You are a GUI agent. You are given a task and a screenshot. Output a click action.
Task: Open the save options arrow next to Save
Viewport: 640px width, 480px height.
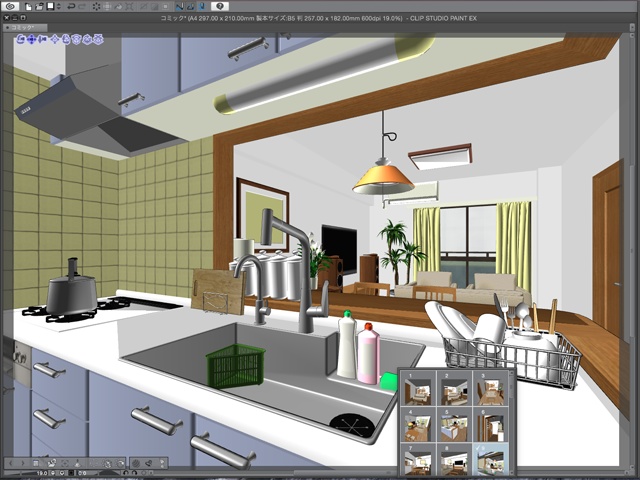point(59,7)
